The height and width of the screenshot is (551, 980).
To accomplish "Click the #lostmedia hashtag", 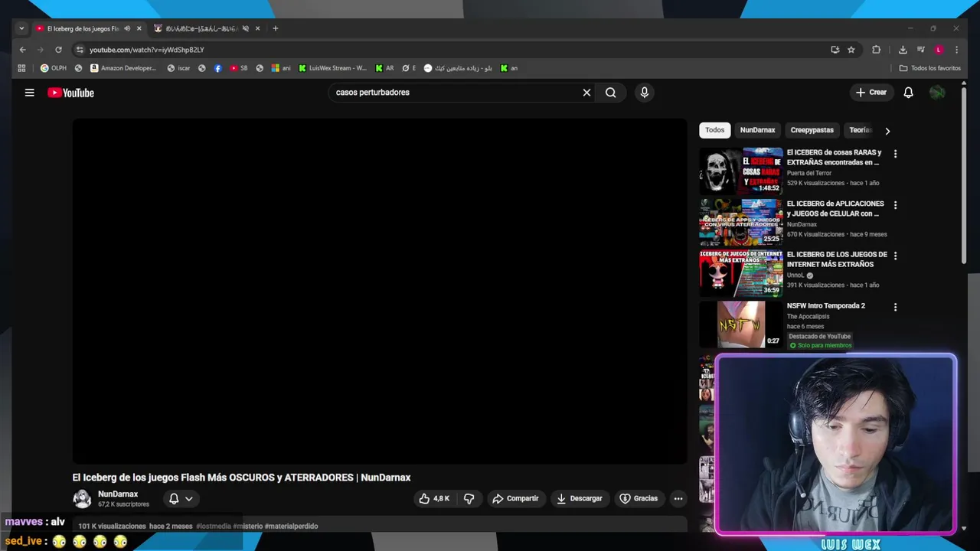I will [x=214, y=527].
